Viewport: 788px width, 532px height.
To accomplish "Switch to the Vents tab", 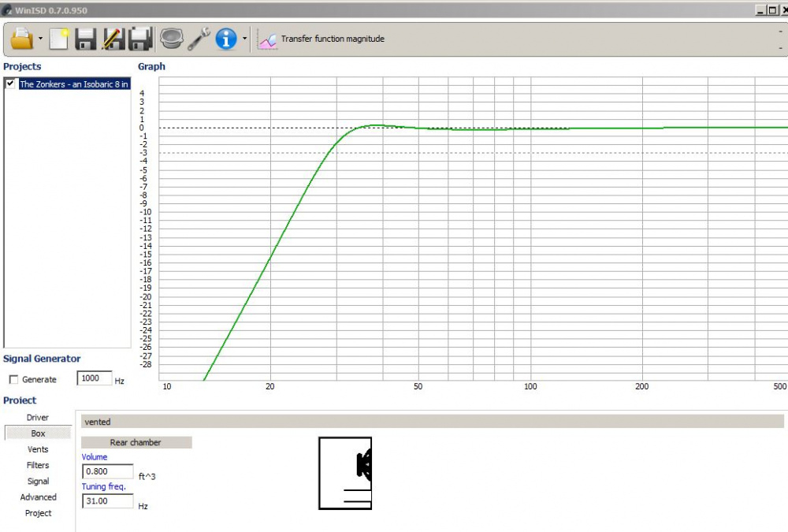I will [x=38, y=449].
